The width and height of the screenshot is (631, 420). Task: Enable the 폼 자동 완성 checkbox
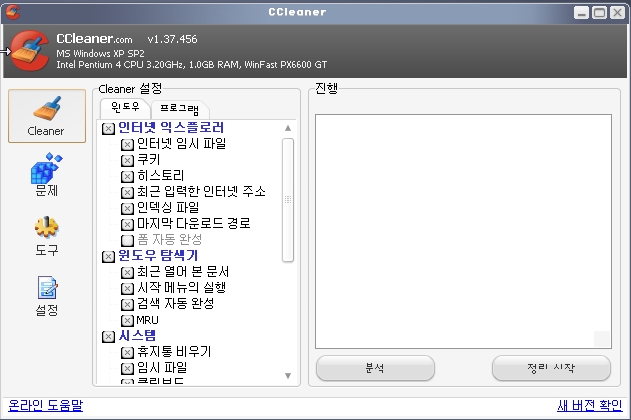pos(127,241)
